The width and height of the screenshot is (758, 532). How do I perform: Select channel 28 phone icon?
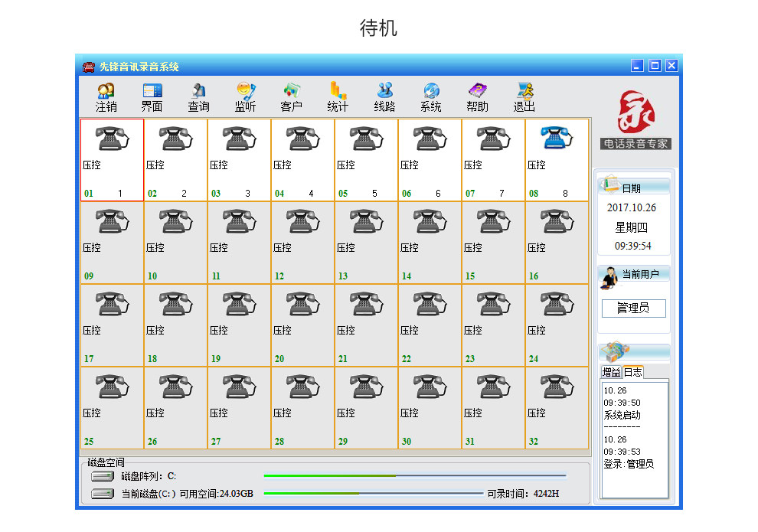[303, 387]
